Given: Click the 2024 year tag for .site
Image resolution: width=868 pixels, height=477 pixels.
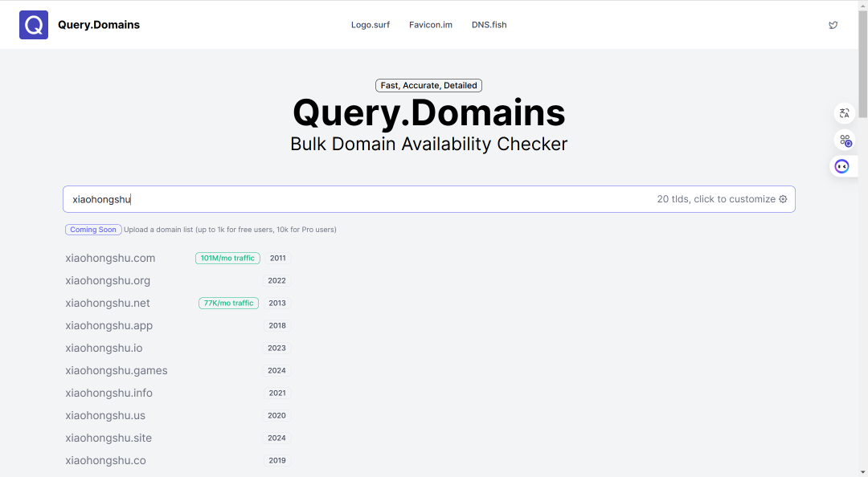Looking at the screenshot, I should tap(276, 438).
